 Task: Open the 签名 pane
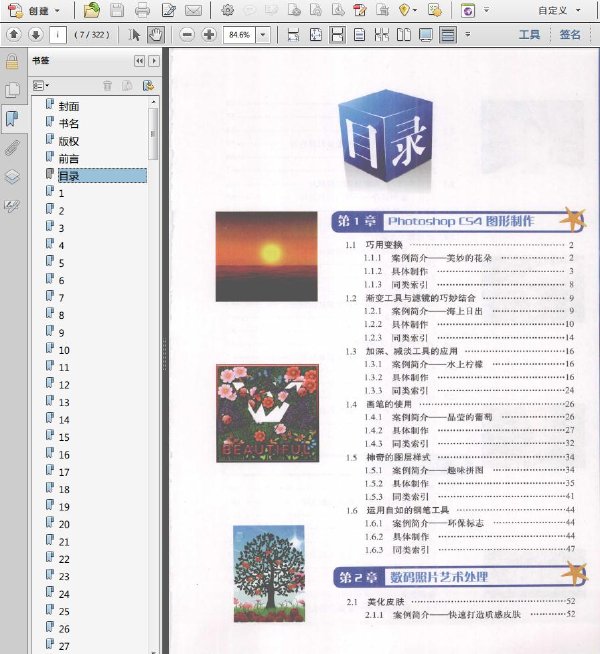570,35
